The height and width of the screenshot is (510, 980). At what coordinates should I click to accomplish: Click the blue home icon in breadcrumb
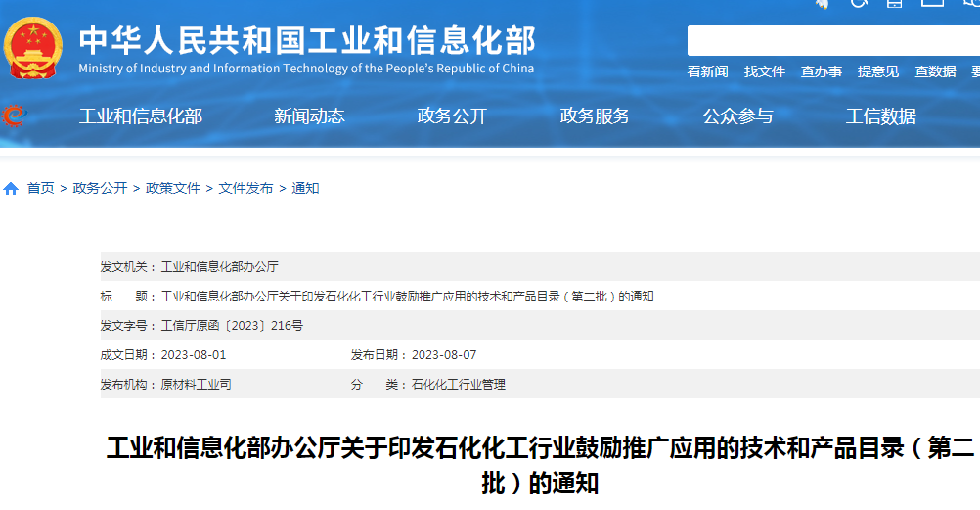coord(11,188)
